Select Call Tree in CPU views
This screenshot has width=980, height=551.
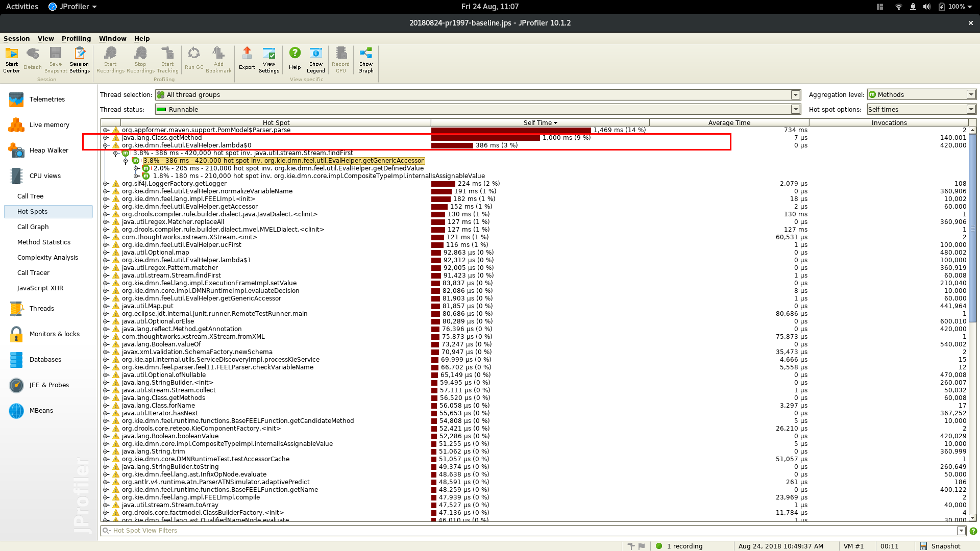click(30, 196)
